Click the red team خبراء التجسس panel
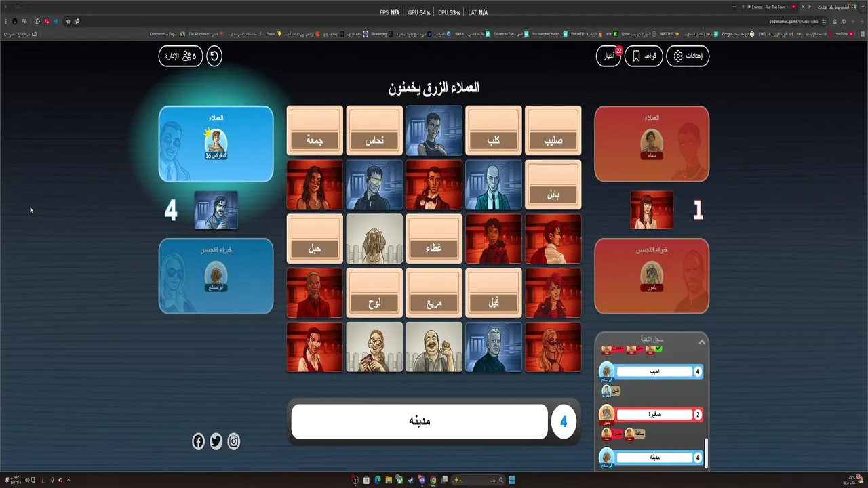 (652, 276)
